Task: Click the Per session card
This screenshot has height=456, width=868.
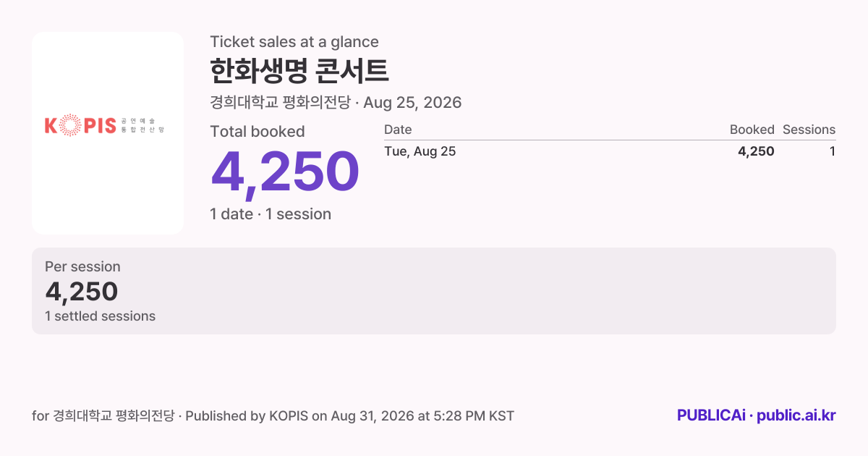Action: [434, 291]
